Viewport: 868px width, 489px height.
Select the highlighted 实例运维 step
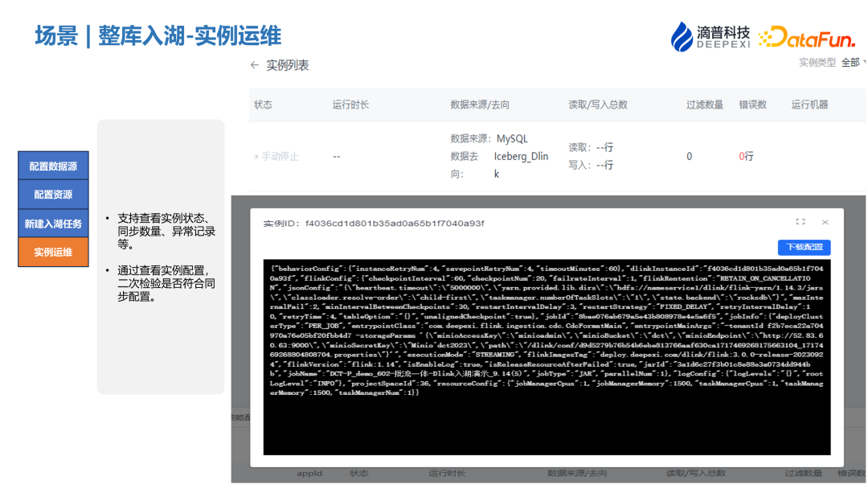53,252
